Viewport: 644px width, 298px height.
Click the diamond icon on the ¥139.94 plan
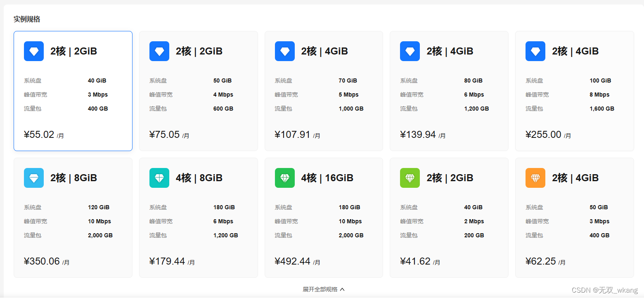point(410,51)
